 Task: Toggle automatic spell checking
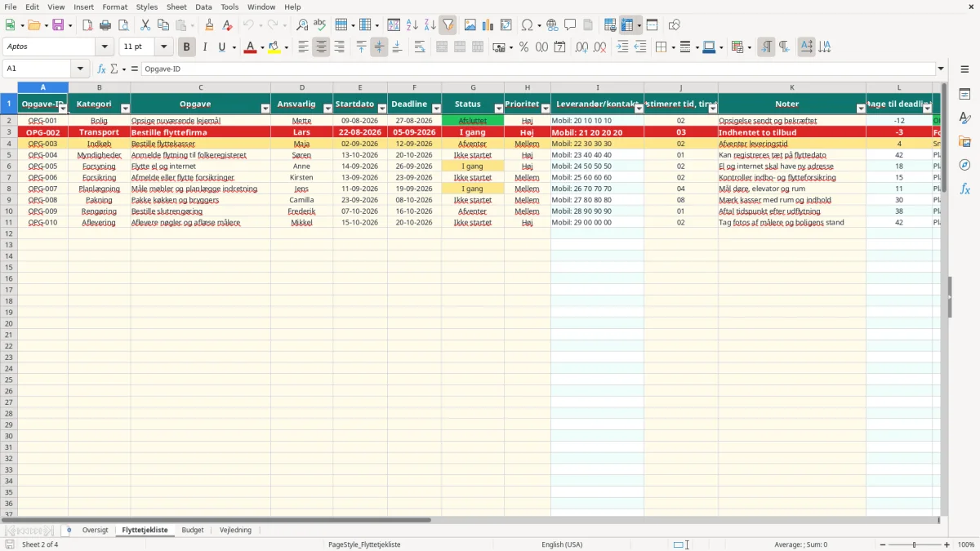pos(320,25)
